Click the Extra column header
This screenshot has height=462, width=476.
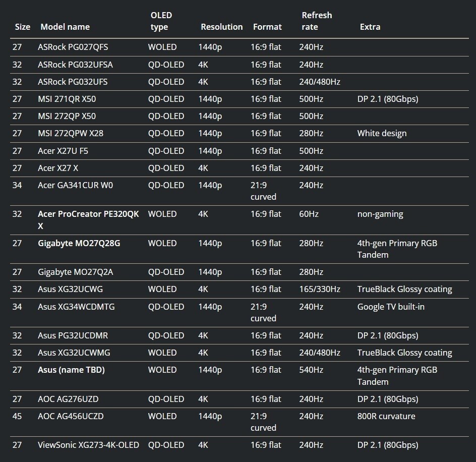coord(370,27)
